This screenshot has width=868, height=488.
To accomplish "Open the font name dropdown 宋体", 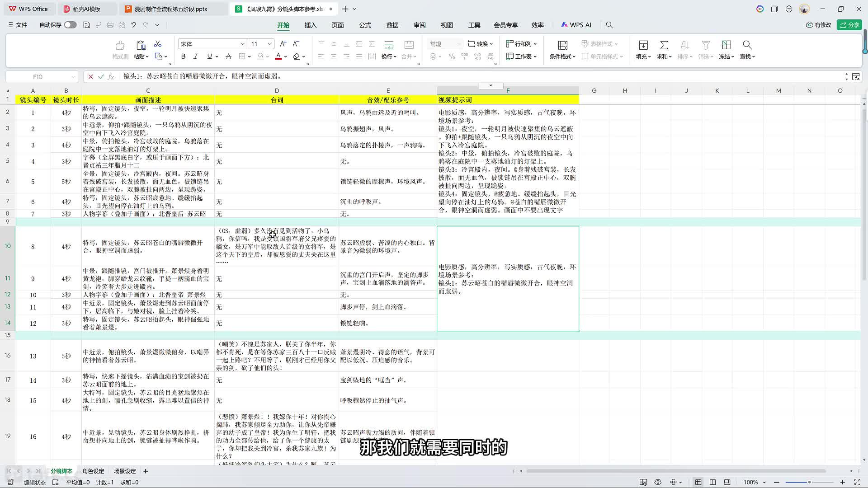I will tap(242, 44).
